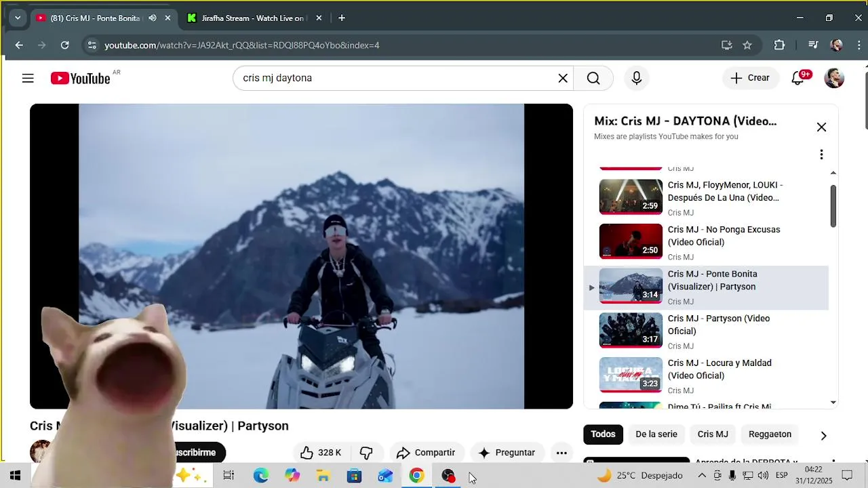Image resolution: width=868 pixels, height=488 pixels.
Task: Open Microsoft Store from taskbar
Action: point(355,476)
